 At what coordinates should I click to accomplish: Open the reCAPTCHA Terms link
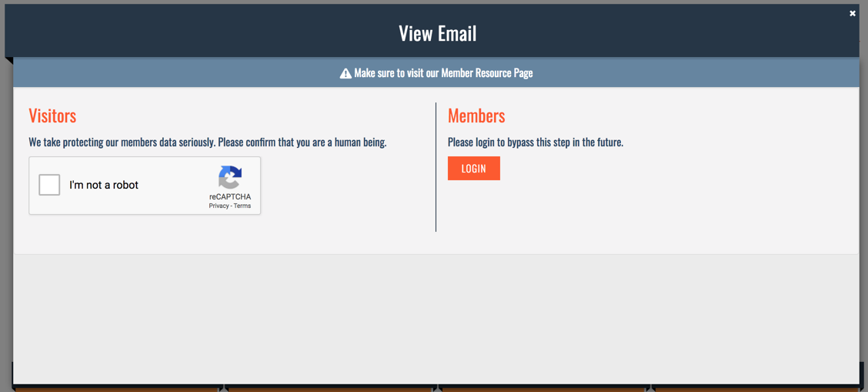point(242,206)
